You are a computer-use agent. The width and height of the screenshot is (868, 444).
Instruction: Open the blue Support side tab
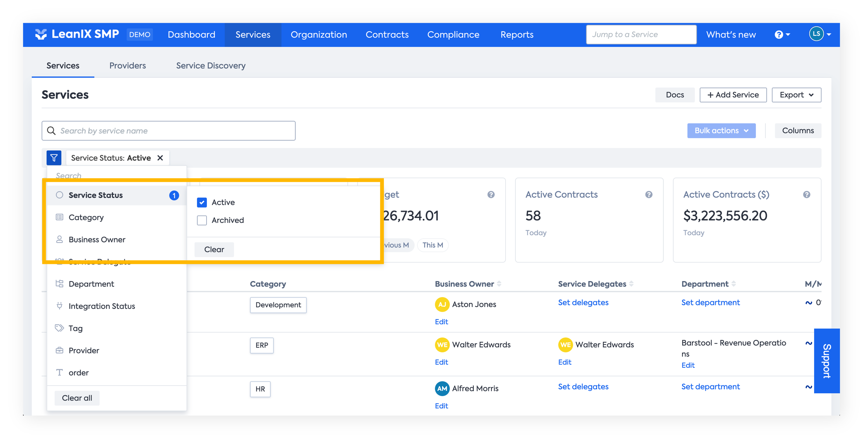827,361
